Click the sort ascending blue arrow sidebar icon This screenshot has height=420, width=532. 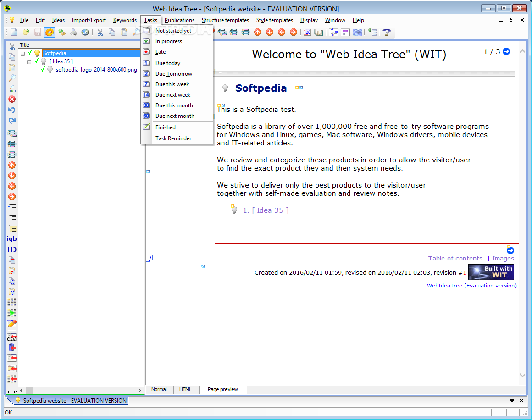coord(12,207)
